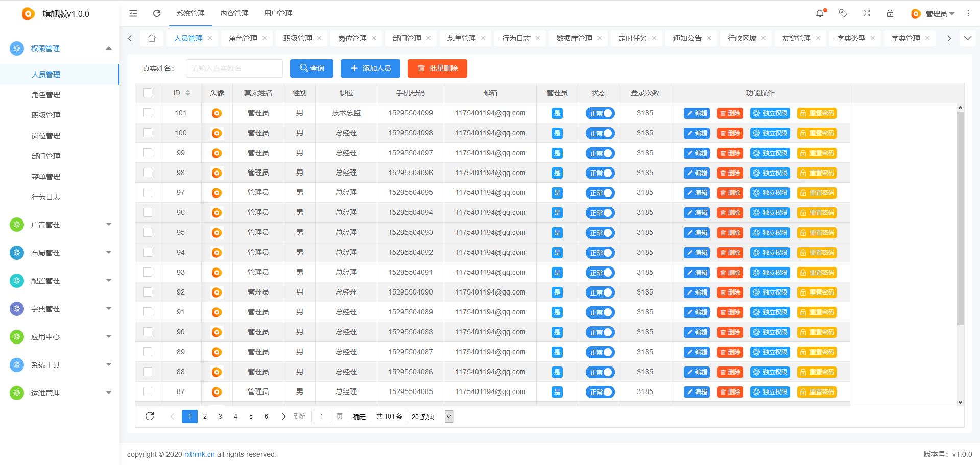The image size is (980, 465).
Task: Open the tab options dropdown chevron
Action: point(968,38)
